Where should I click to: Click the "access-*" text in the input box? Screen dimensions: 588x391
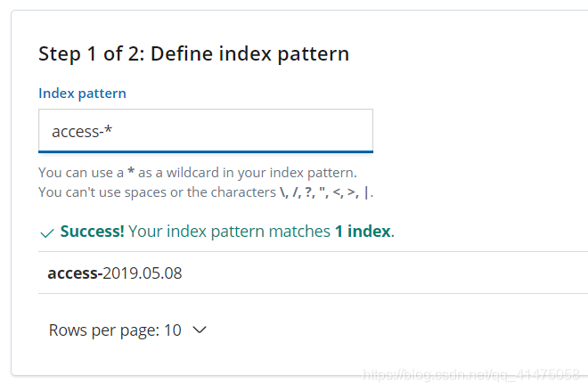tap(82, 131)
